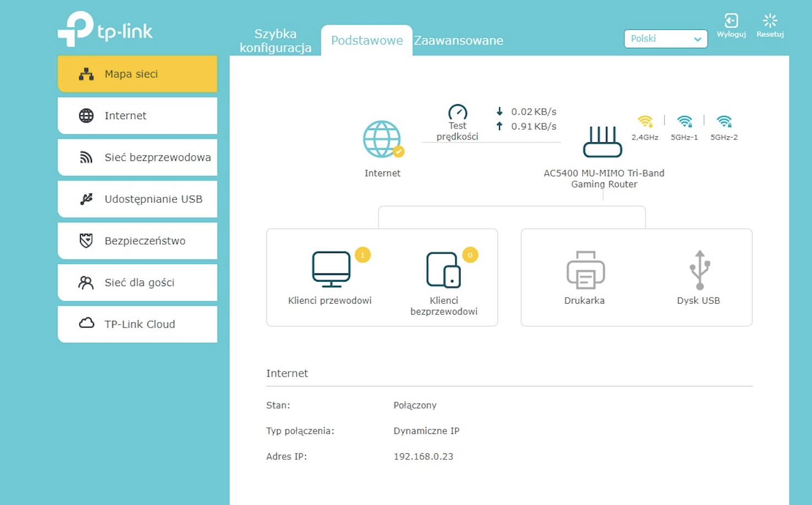This screenshot has height=505, width=812.
Task: Click the Internet section heading
Action: [x=287, y=373]
